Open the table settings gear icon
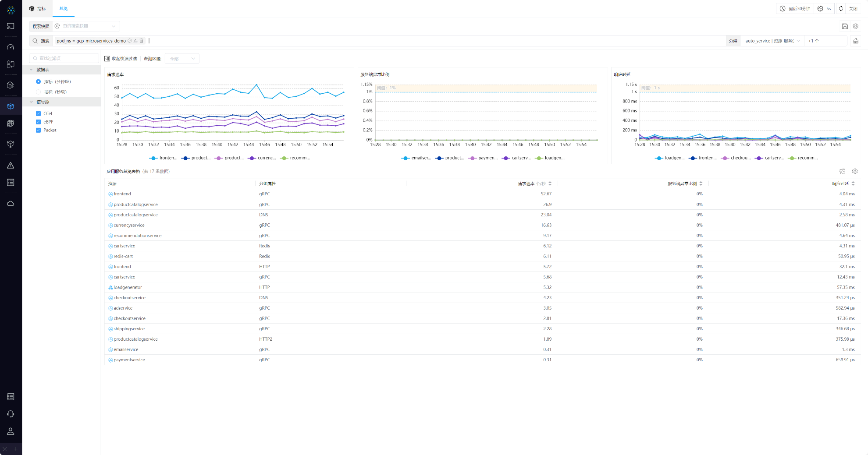Viewport: 868px width, 455px height. coord(855,171)
